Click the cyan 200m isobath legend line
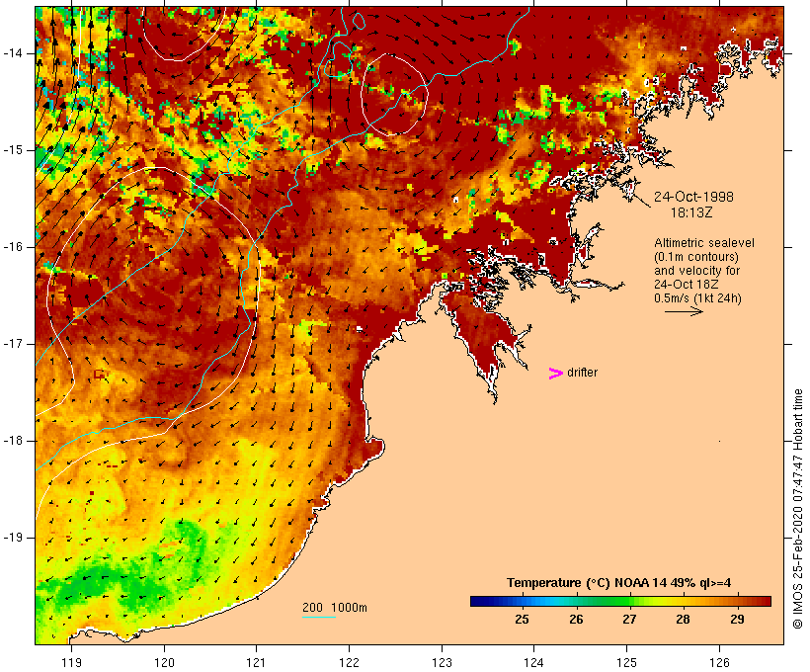Viewport: 810px width, 672px height. (x=319, y=617)
